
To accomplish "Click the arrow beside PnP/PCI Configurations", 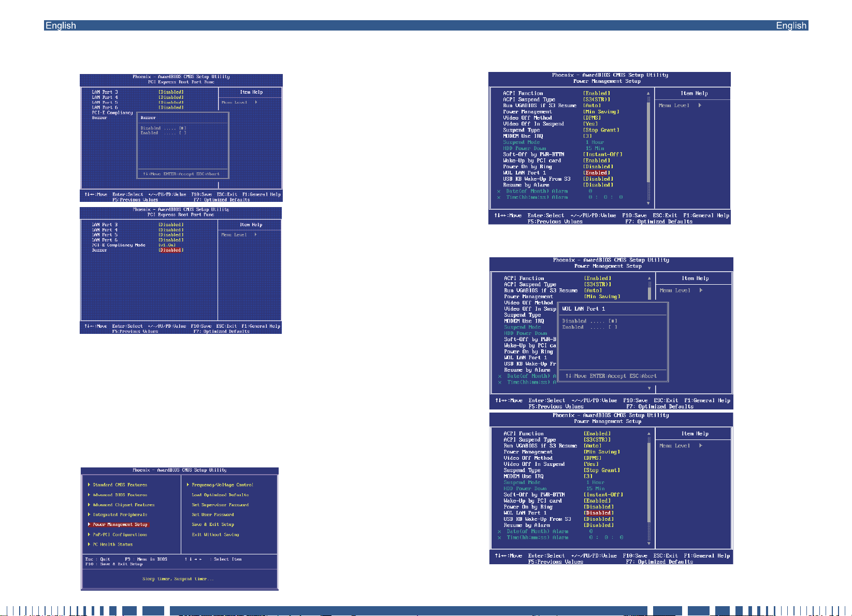I will (89, 535).
